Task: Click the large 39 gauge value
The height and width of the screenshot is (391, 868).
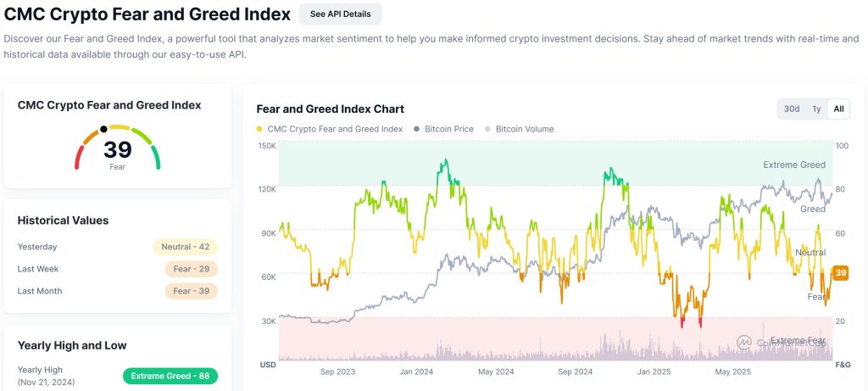Action: [x=118, y=150]
